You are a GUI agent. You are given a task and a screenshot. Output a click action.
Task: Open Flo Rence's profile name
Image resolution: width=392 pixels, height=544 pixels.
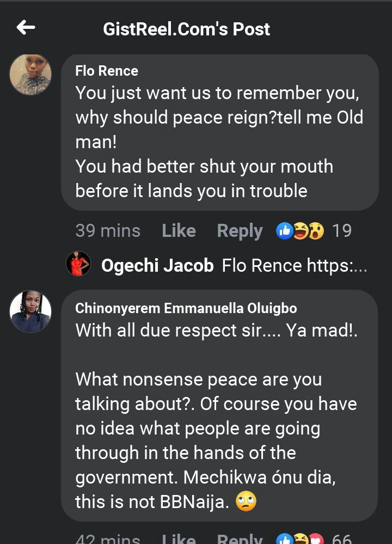tap(107, 71)
